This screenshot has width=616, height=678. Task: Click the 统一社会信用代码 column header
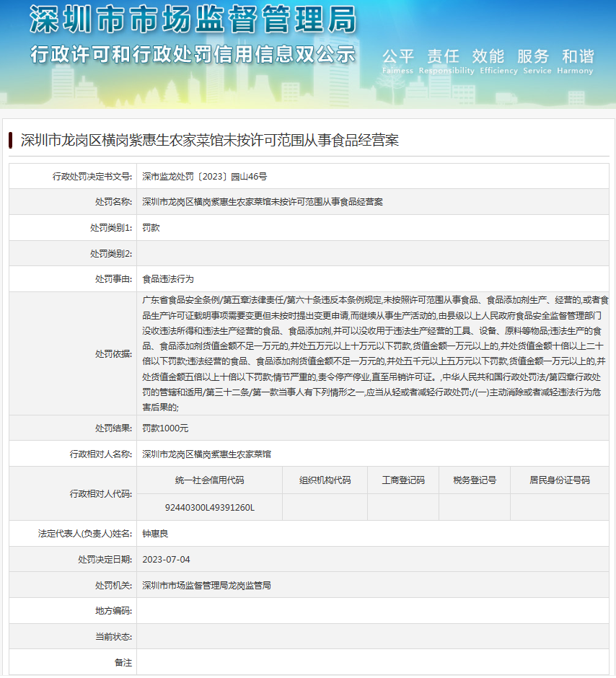pos(209,480)
